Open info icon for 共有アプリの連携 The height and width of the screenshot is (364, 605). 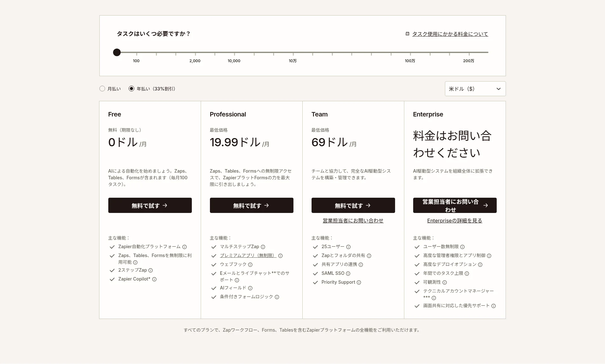[x=361, y=265]
